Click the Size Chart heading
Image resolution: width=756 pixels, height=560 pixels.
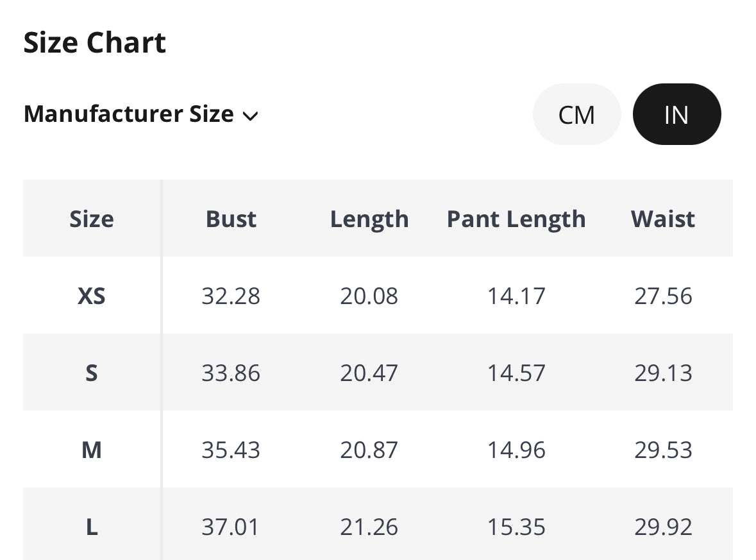95,43
